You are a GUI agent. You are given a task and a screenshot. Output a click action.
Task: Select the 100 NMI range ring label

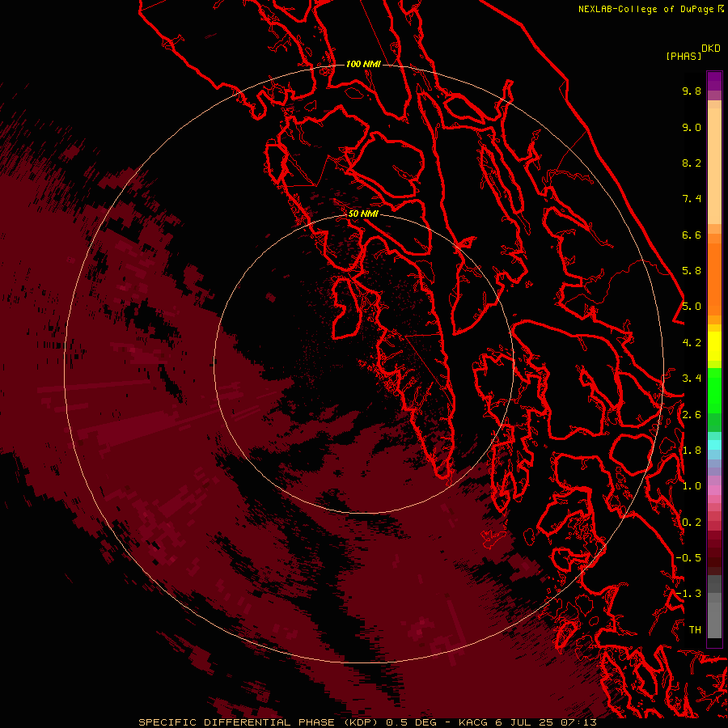(363, 64)
